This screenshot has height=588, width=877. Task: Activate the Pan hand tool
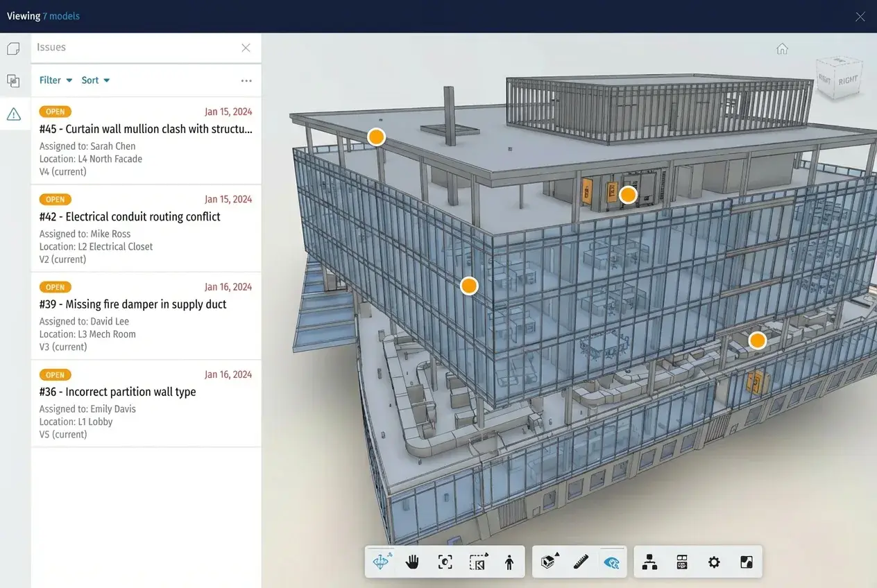point(413,562)
